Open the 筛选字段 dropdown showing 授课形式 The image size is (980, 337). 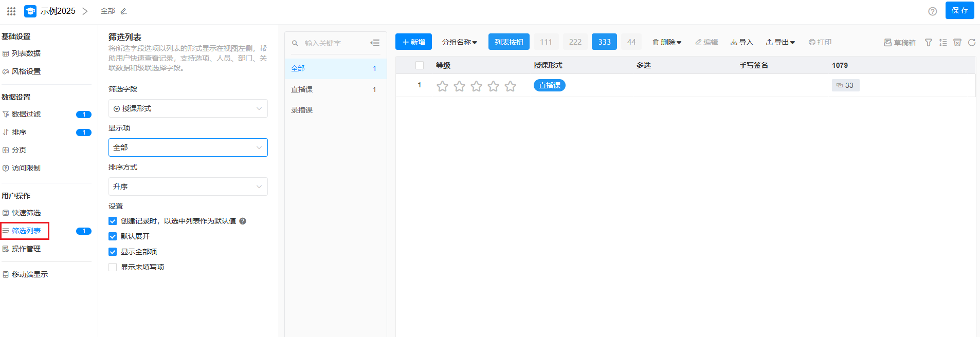coord(188,108)
